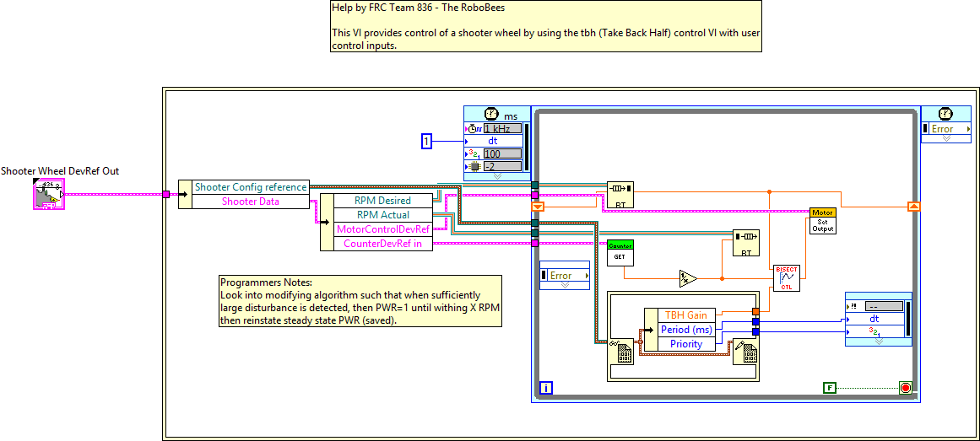Select the Programmers Notes comment box
Viewport: 980px width, 441px height.
pos(360,301)
